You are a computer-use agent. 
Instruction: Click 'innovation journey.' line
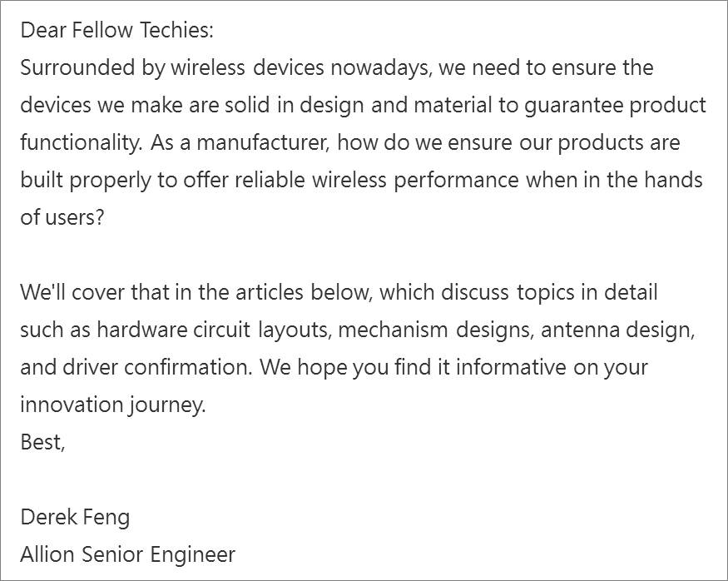coord(113,405)
